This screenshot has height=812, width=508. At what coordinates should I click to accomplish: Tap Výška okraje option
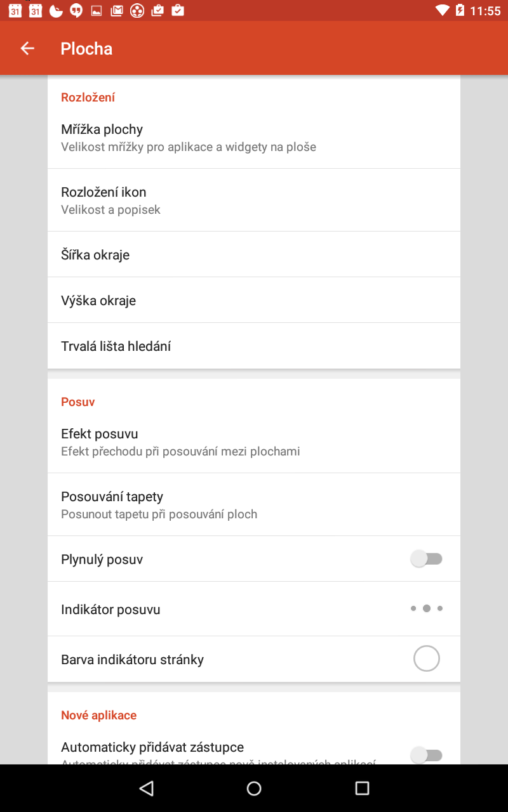pyautogui.click(x=254, y=300)
